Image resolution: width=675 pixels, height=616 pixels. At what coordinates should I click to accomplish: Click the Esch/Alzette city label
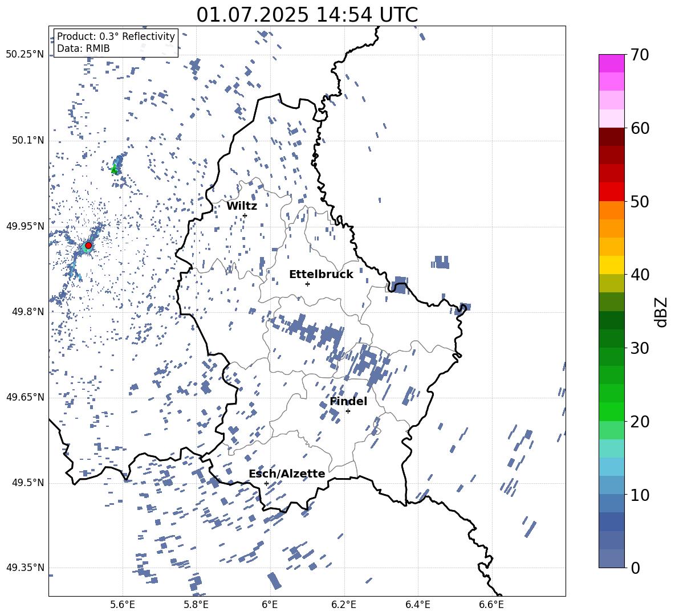pyautogui.click(x=287, y=474)
